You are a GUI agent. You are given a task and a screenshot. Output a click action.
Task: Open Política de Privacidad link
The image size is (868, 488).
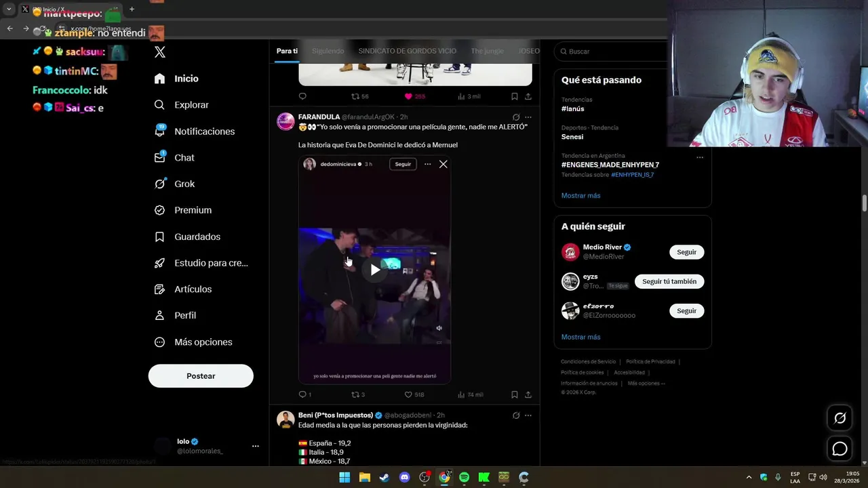point(650,362)
